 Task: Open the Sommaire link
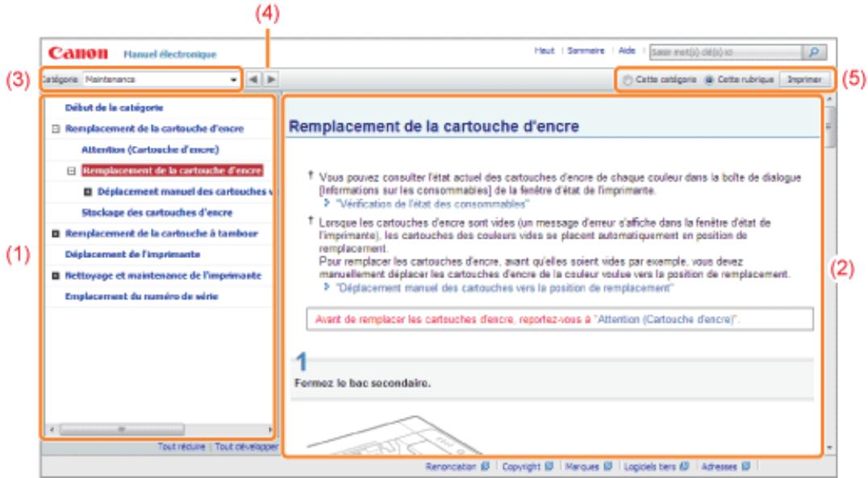[586, 50]
